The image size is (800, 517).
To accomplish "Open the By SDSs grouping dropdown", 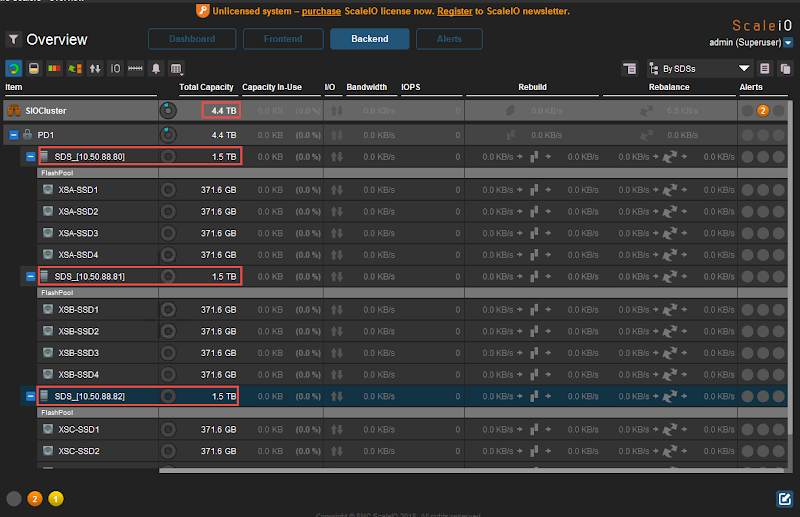I will (x=699, y=68).
